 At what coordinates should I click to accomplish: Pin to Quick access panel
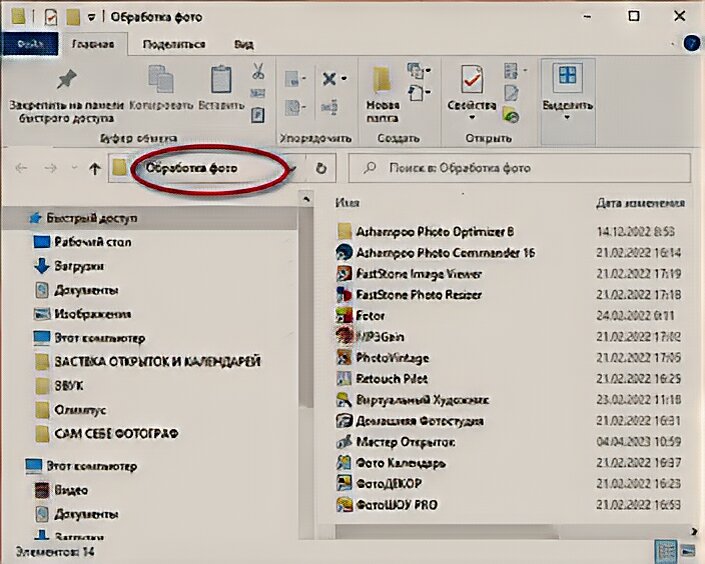tap(67, 95)
